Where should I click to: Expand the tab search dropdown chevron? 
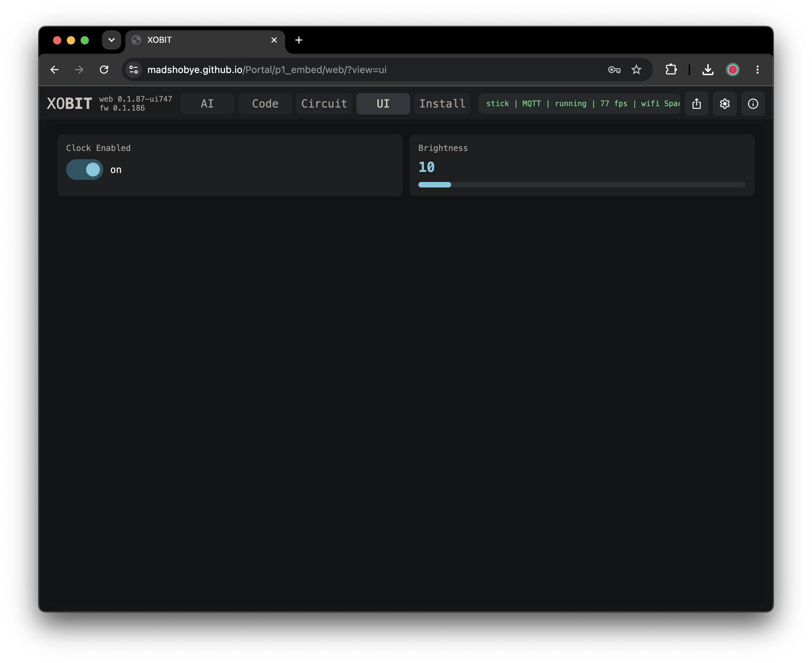(x=112, y=40)
